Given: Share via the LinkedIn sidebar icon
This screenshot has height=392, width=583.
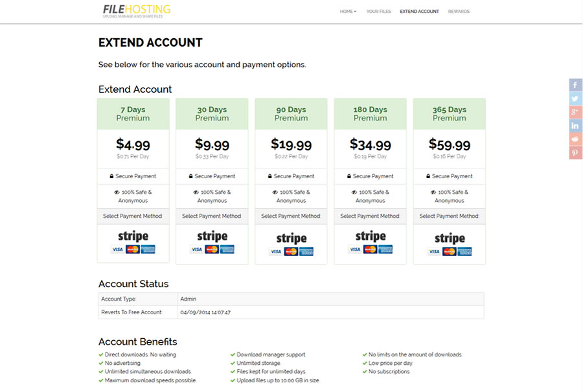Looking at the screenshot, I should pos(575,126).
